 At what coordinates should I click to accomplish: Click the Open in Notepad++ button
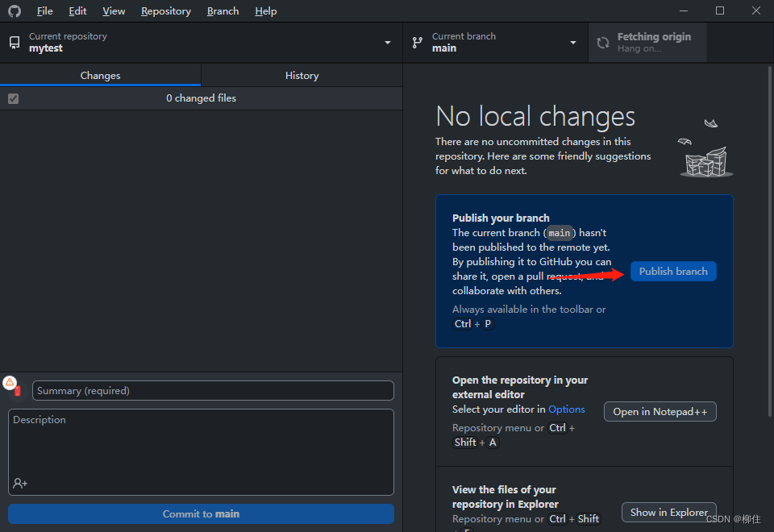660,412
